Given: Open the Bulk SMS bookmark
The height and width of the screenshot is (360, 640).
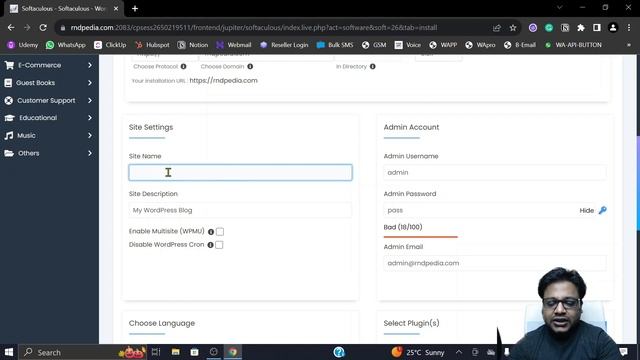Looking at the screenshot, I should pos(335,45).
